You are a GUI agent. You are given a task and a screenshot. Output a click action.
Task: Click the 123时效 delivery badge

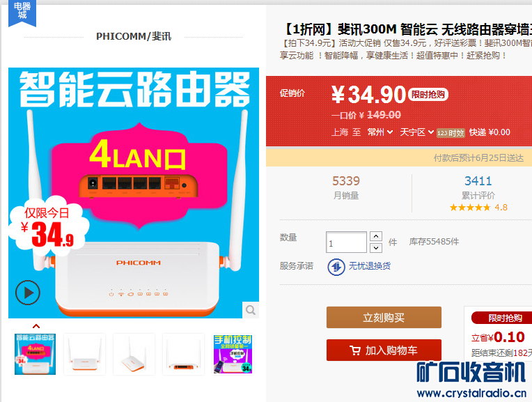coord(451,133)
